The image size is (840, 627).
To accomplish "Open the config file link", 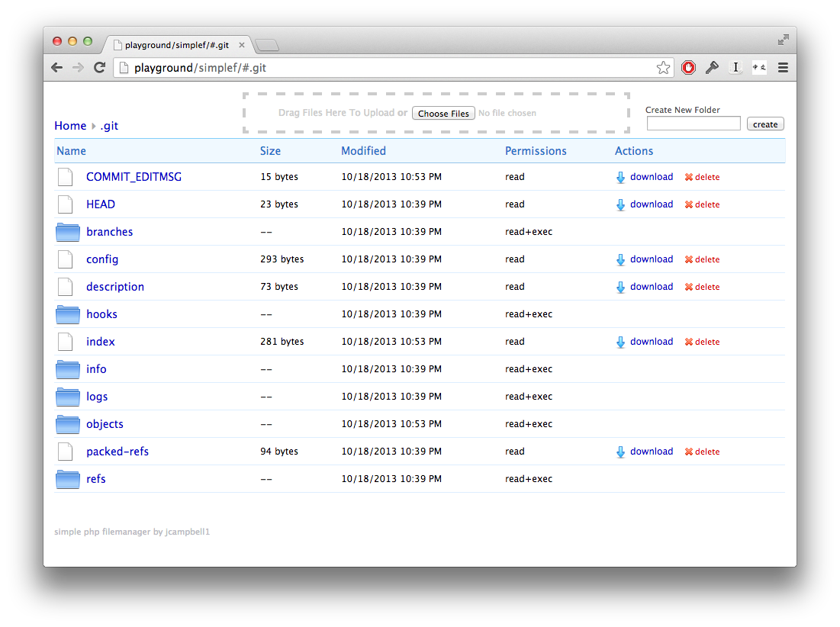I will pyautogui.click(x=102, y=259).
